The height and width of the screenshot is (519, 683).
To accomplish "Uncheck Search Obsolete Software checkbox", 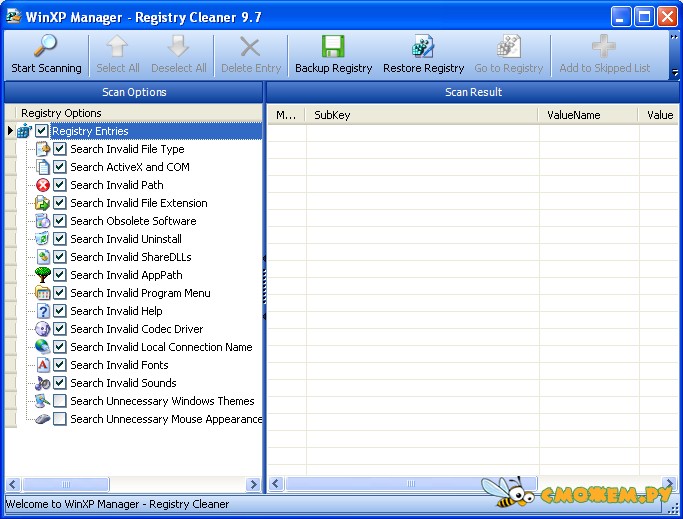I will click(60, 221).
